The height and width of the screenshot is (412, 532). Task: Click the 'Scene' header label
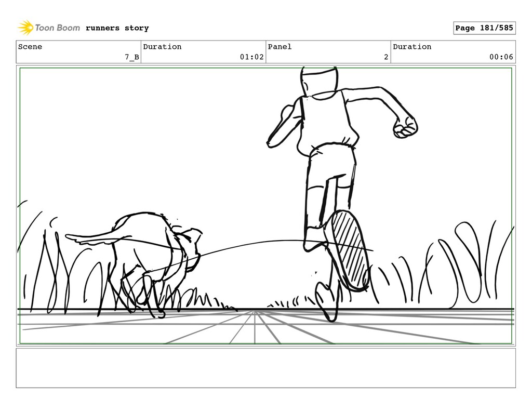30,46
